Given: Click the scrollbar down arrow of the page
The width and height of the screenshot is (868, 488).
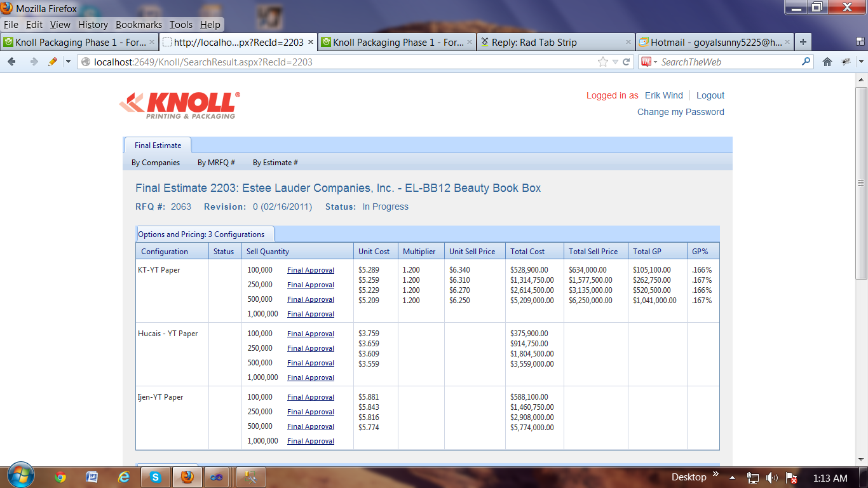Looking at the screenshot, I should pyautogui.click(x=862, y=461).
